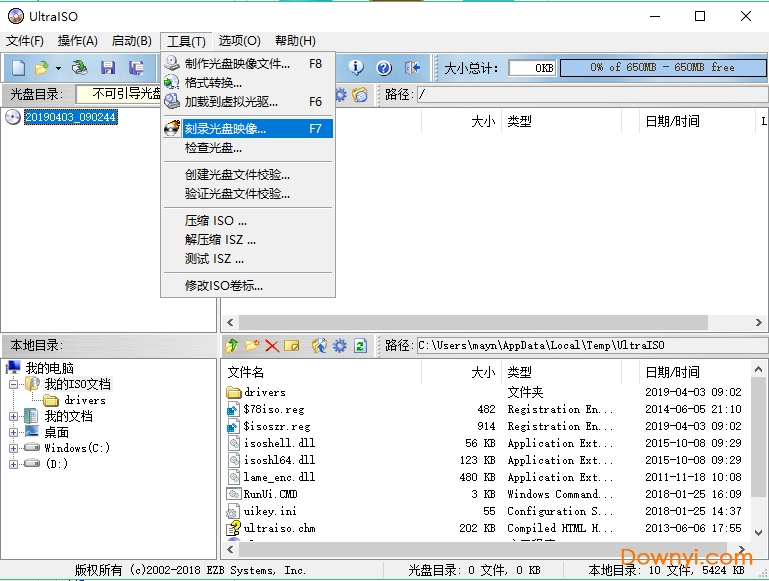The image size is (769, 581).
Task: Click the Info (i) toolbar icon
Action: tap(356, 68)
